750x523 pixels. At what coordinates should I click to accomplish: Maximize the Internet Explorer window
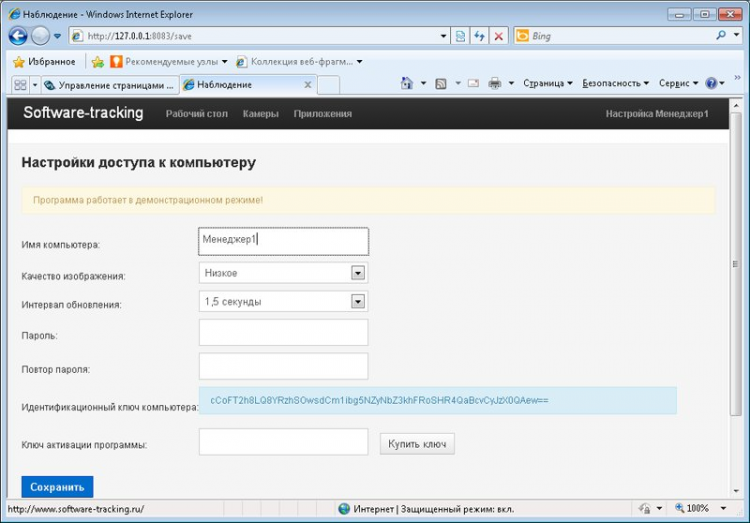704,14
